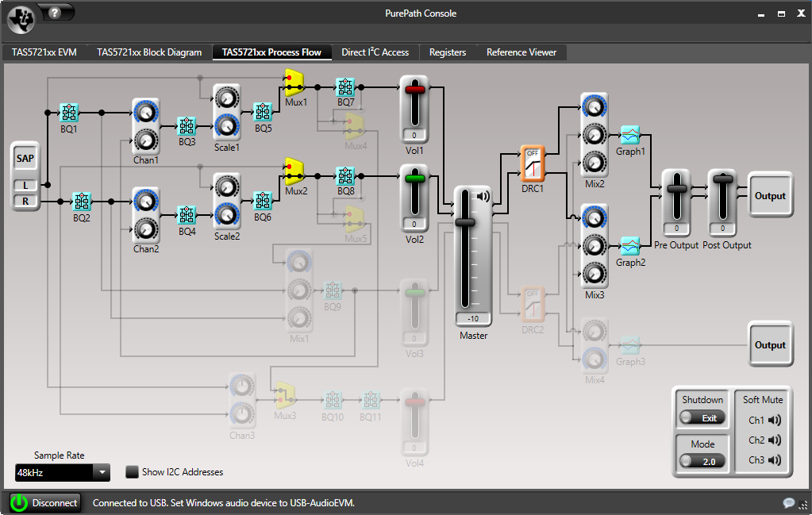Click the faded Mux3 multiplexer block
Image resolution: width=812 pixels, height=515 pixels.
click(x=285, y=396)
